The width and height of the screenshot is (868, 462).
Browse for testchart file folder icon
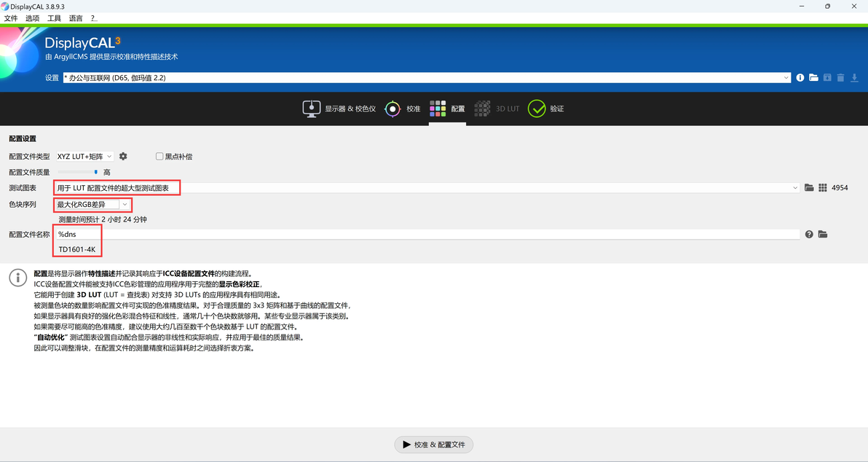click(809, 188)
